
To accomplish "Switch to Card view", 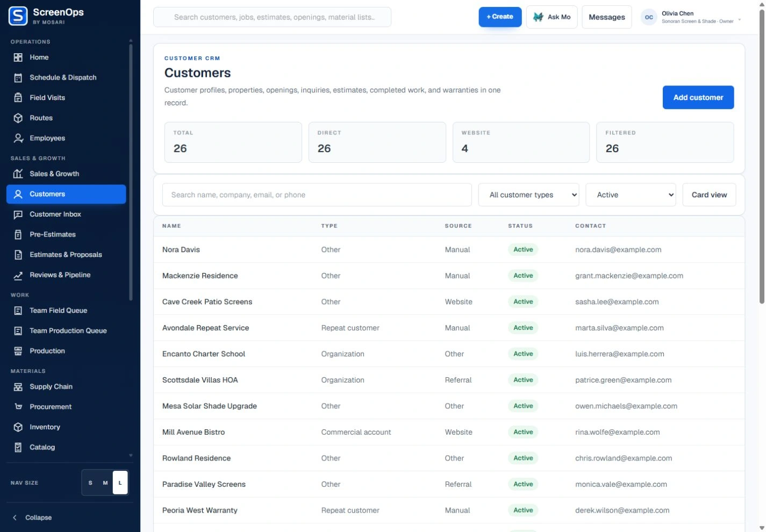I will tap(709, 195).
